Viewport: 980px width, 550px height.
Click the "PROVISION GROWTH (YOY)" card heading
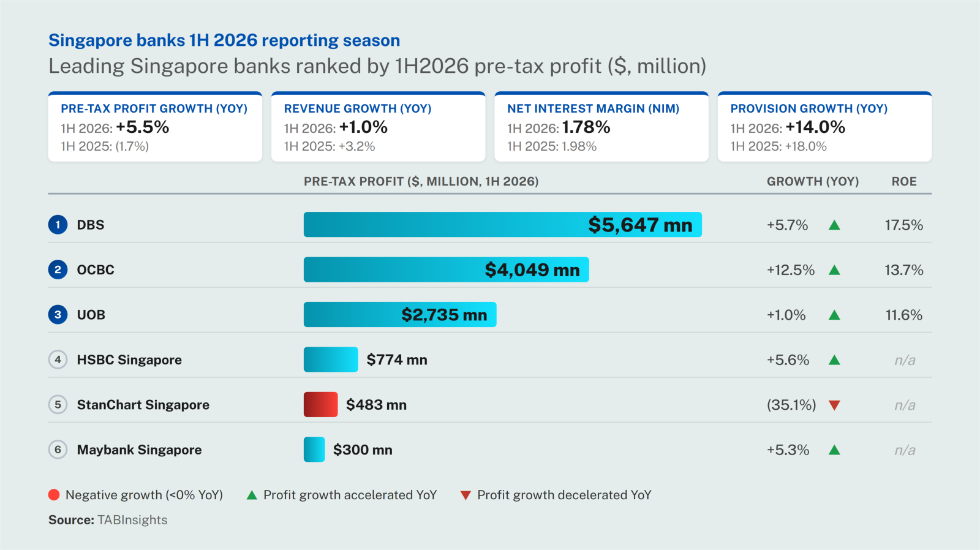[x=809, y=108]
